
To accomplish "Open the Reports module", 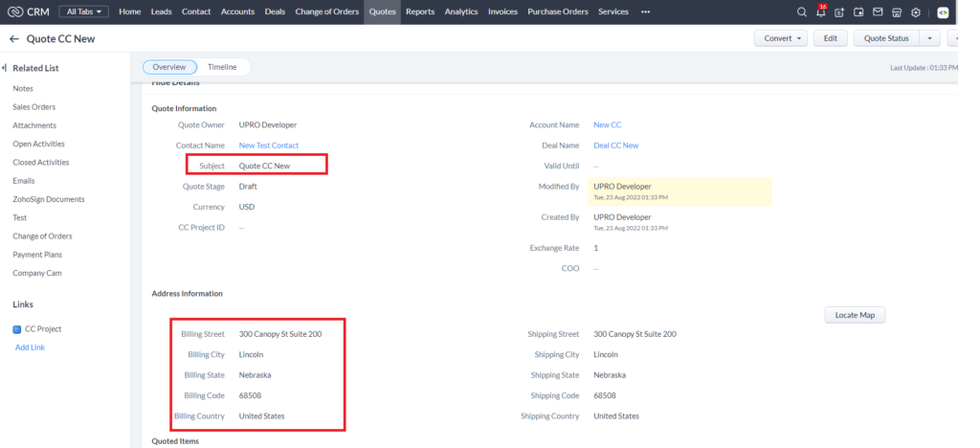I will (x=420, y=11).
